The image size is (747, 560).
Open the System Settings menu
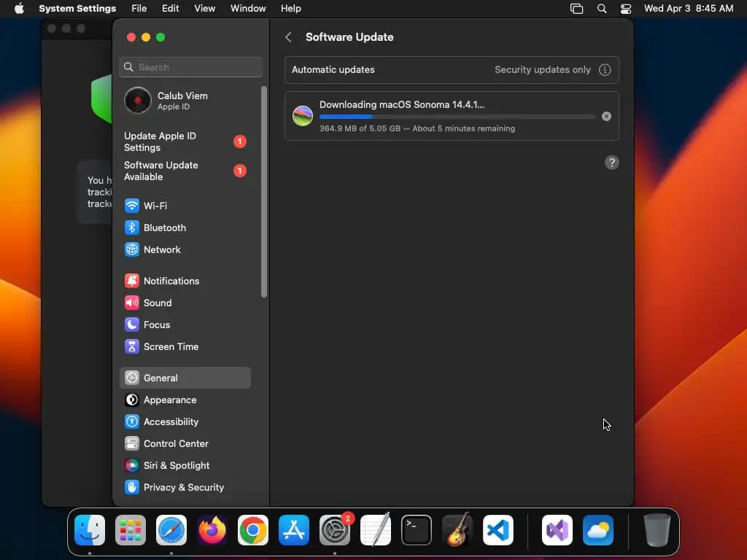coord(77,9)
